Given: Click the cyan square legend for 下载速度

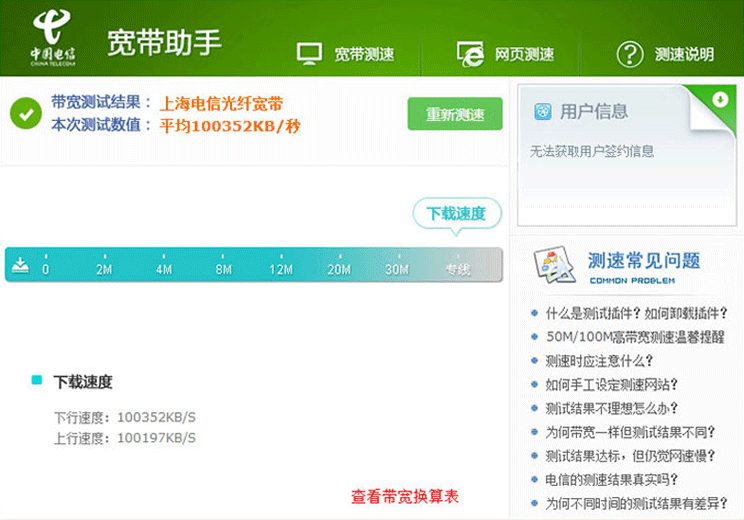Looking at the screenshot, I should click(x=37, y=380).
